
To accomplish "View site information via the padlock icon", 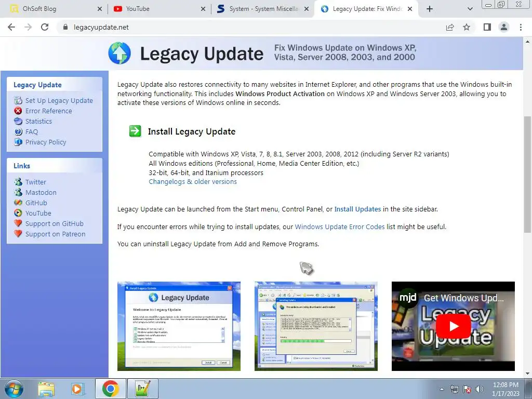I will [x=65, y=27].
